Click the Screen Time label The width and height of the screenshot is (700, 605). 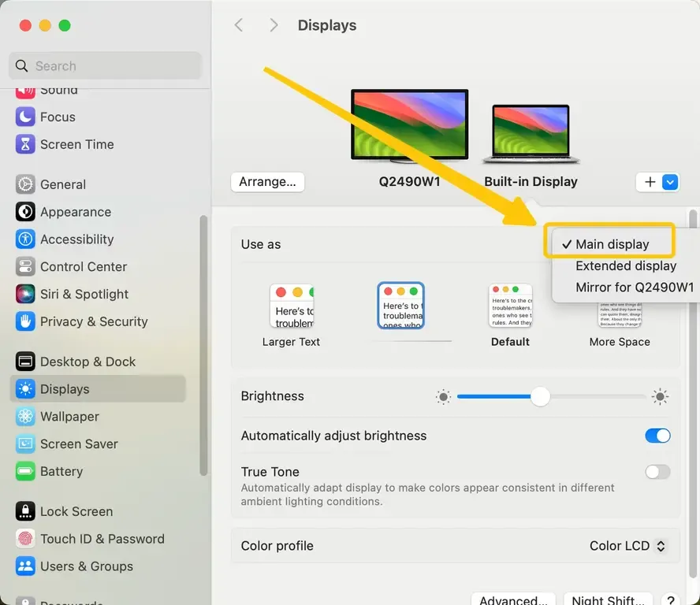click(76, 145)
